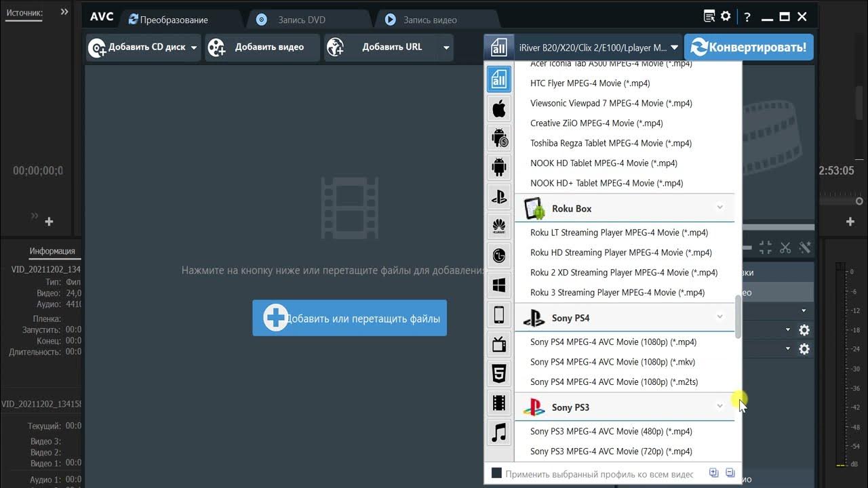Collapse the Sony PS4 group
This screenshot has height=488, width=868.
tap(720, 316)
